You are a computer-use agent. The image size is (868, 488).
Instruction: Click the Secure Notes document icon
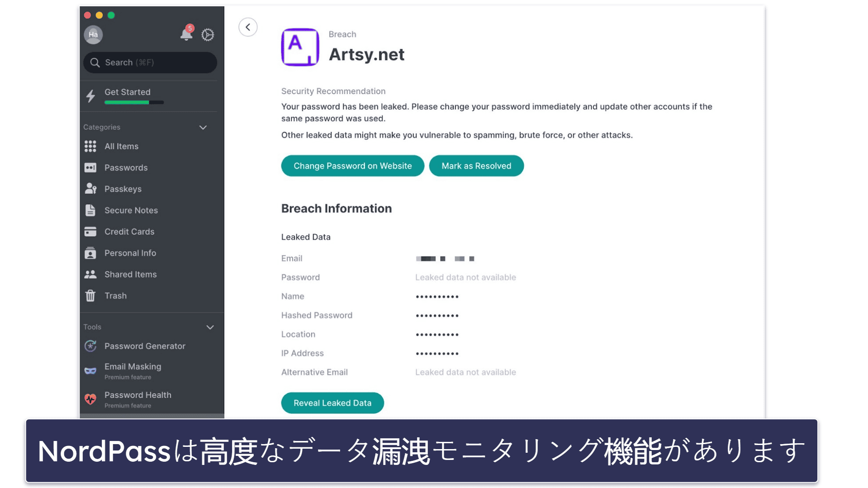coord(90,210)
